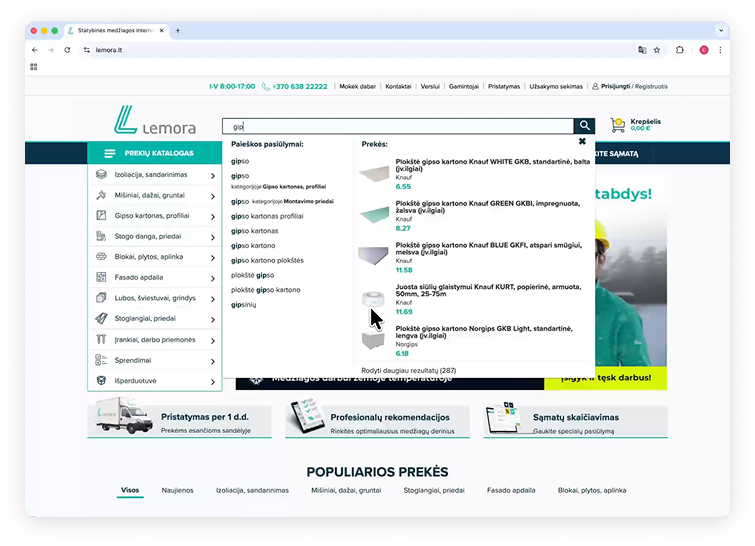Expand Lubos, šviestuvai, grindys submenu arrow
This screenshot has height=546, width=755.
click(x=213, y=299)
